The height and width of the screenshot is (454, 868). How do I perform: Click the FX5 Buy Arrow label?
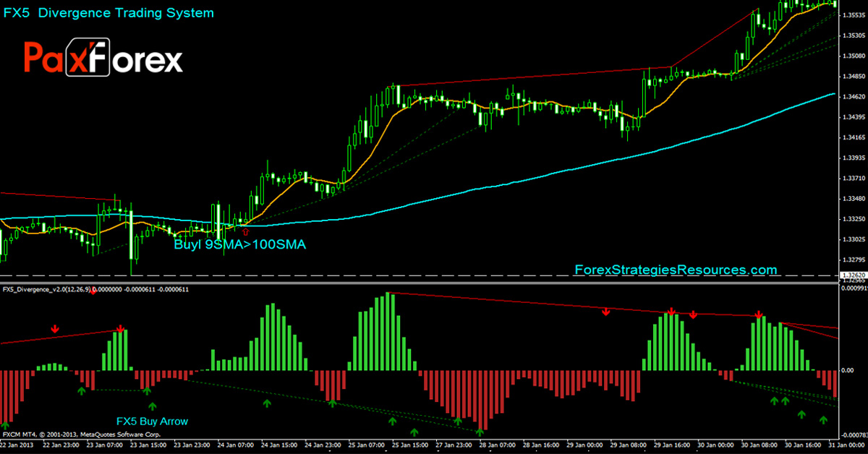(150, 421)
